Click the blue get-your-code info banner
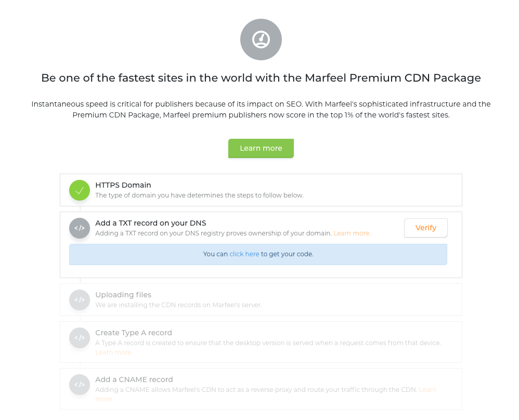 coord(258,254)
